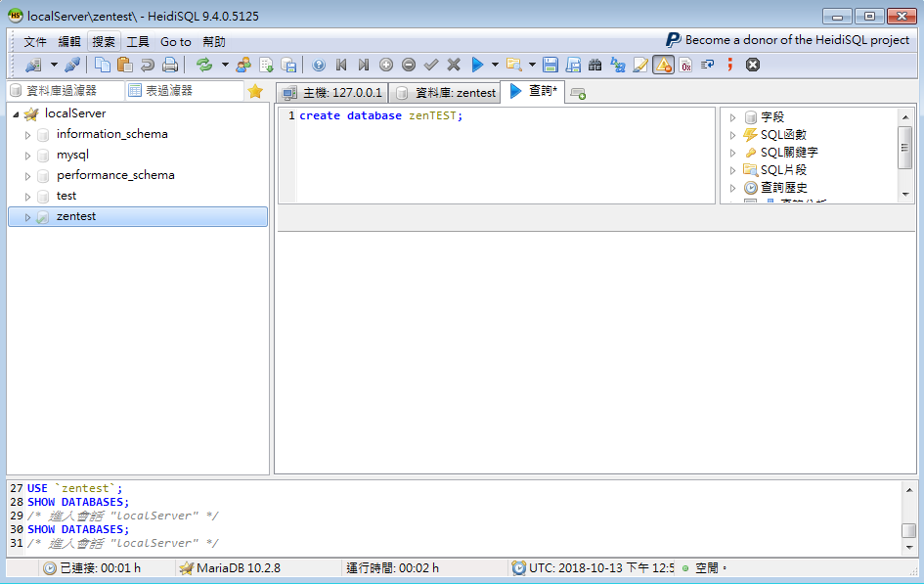Click the red semicolon delimiter icon

(730, 65)
